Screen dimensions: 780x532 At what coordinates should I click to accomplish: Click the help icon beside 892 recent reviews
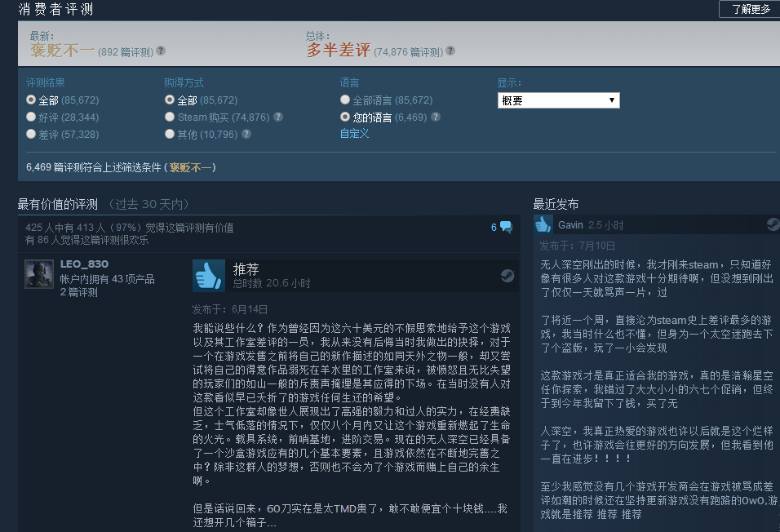[x=161, y=51]
